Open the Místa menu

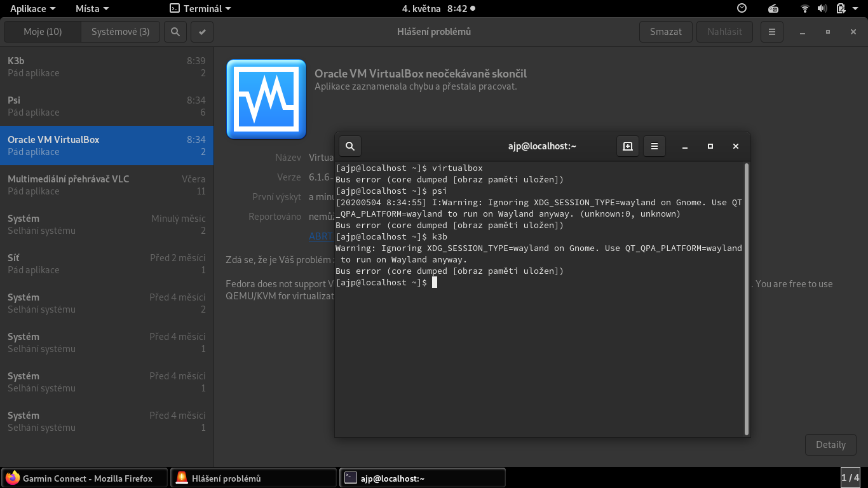pyautogui.click(x=92, y=8)
